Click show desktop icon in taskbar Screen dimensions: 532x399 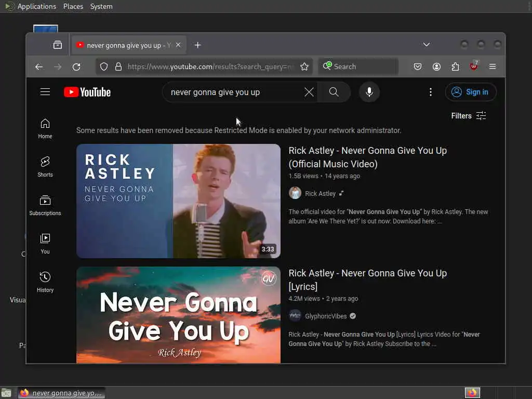coord(6,393)
